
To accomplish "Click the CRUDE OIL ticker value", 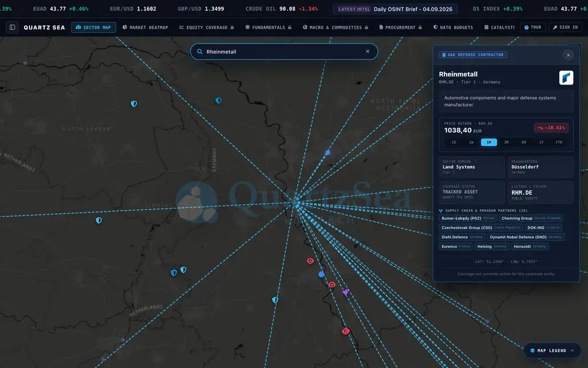I will (x=287, y=9).
